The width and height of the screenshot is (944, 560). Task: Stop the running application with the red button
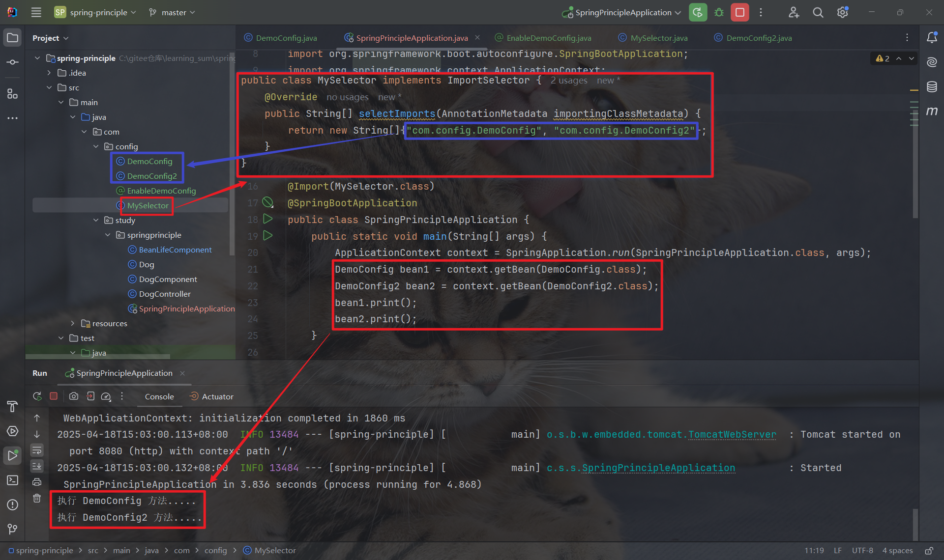point(739,12)
